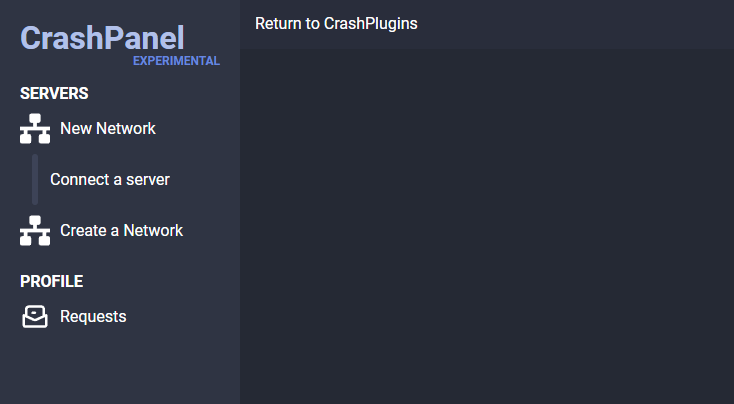The image size is (734, 404).
Task: Click the Requests inbox icon
Action: click(x=35, y=316)
